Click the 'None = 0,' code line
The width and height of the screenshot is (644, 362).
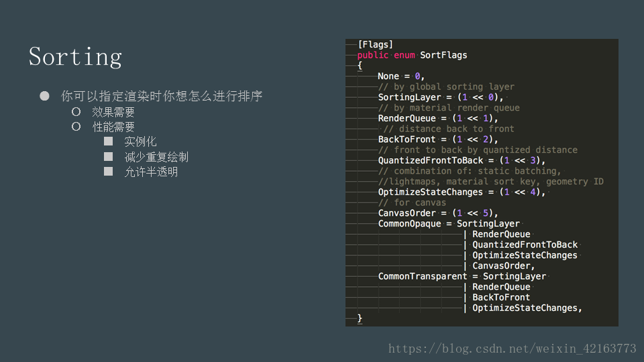[x=401, y=76]
